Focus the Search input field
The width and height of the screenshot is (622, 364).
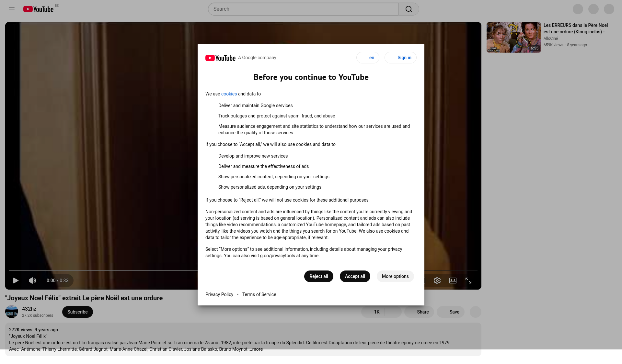click(303, 9)
